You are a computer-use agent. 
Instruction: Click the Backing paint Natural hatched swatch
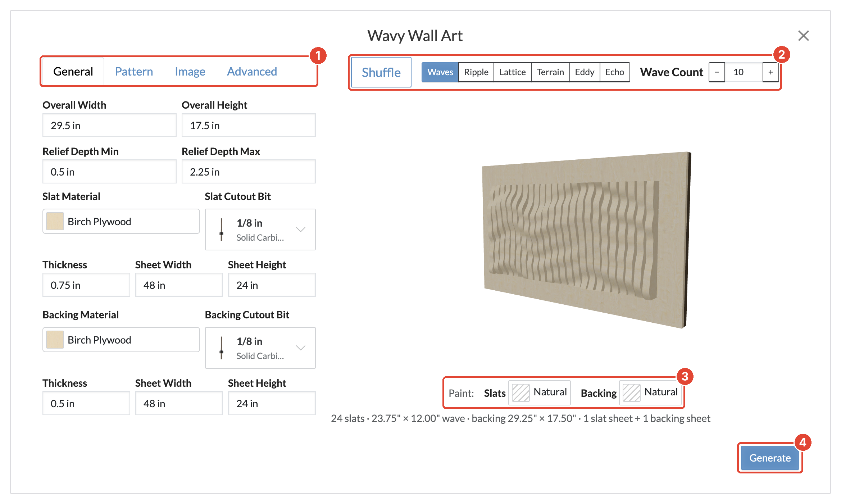coord(631,392)
